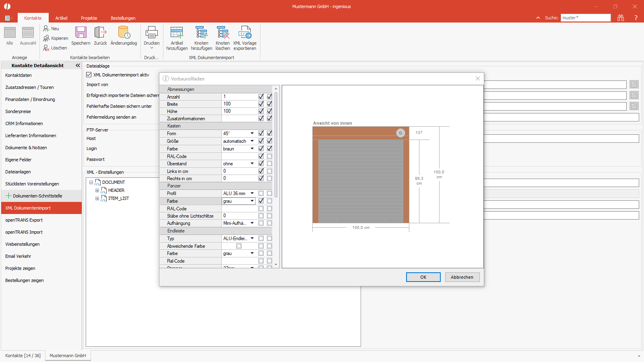Toggle first checkbox in Panzer Farbe row

tap(261, 201)
